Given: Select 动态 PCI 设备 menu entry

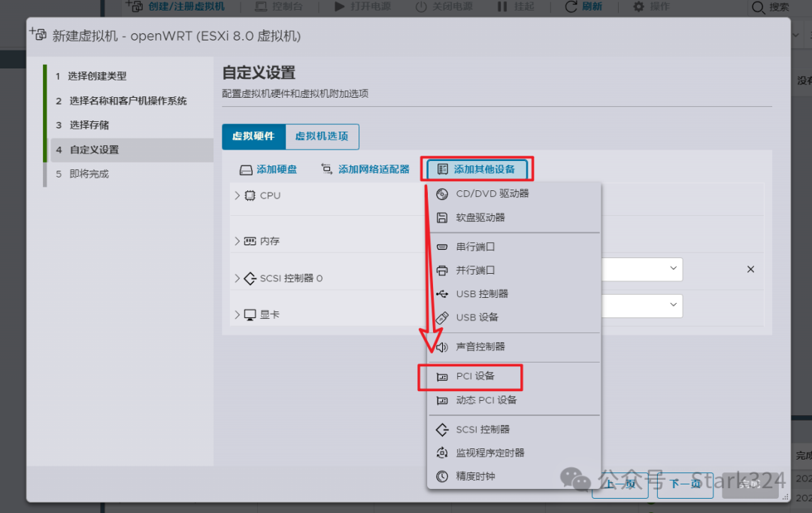Looking at the screenshot, I should 515,400.
